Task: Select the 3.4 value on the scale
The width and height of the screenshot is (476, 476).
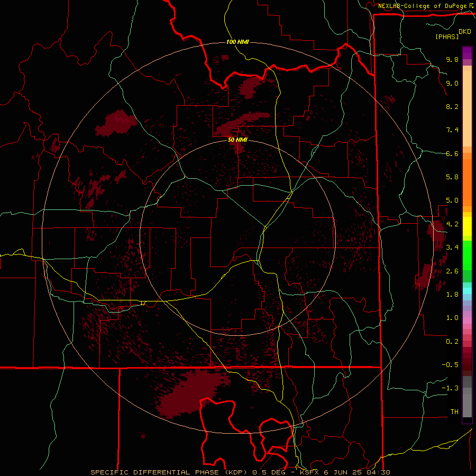Action: click(x=452, y=248)
